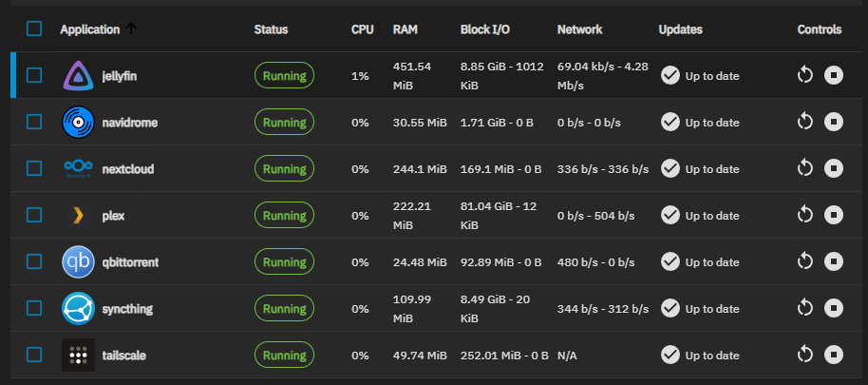The height and width of the screenshot is (385, 868).
Task: Click the tailscale dotted logo
Action: (x=78, y=356)
